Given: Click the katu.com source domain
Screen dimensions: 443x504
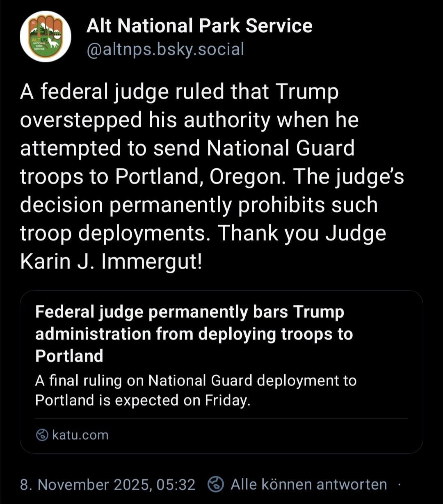Looking at the screenshot, I should click(x=80, y=435).
